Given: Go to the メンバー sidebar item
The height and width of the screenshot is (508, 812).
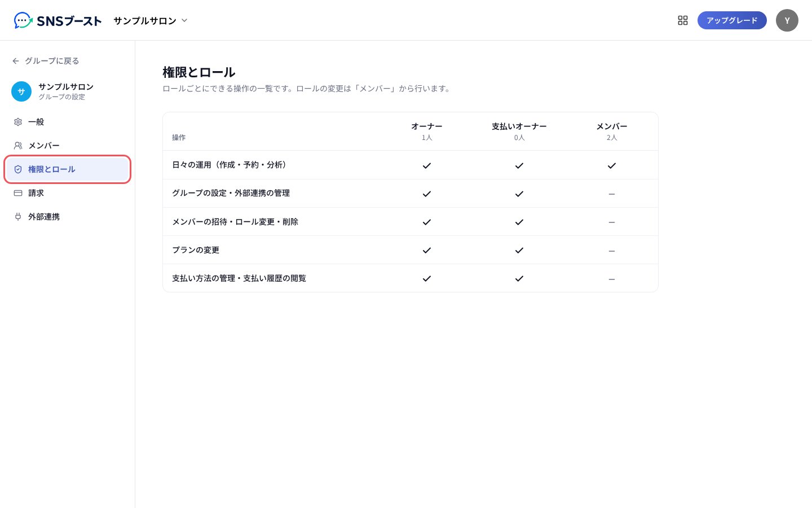Looking at the screenshot, I should [x=68, y=146].
